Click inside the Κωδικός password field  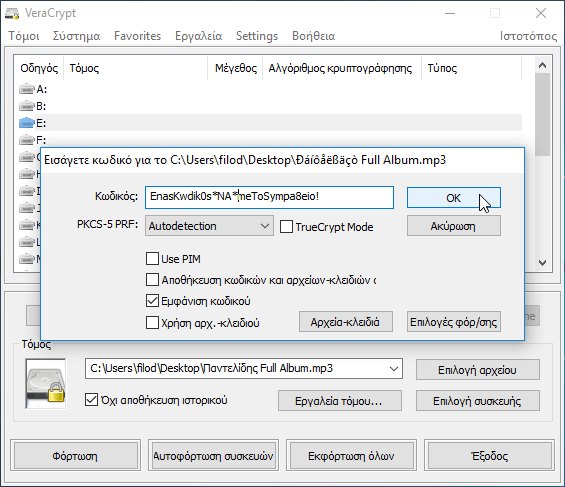(269, 197)
